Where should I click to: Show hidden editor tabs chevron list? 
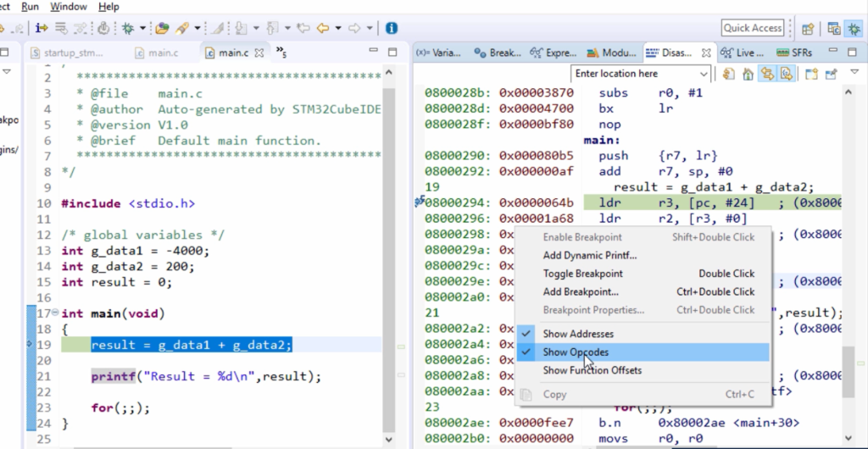tap(281, 53)
